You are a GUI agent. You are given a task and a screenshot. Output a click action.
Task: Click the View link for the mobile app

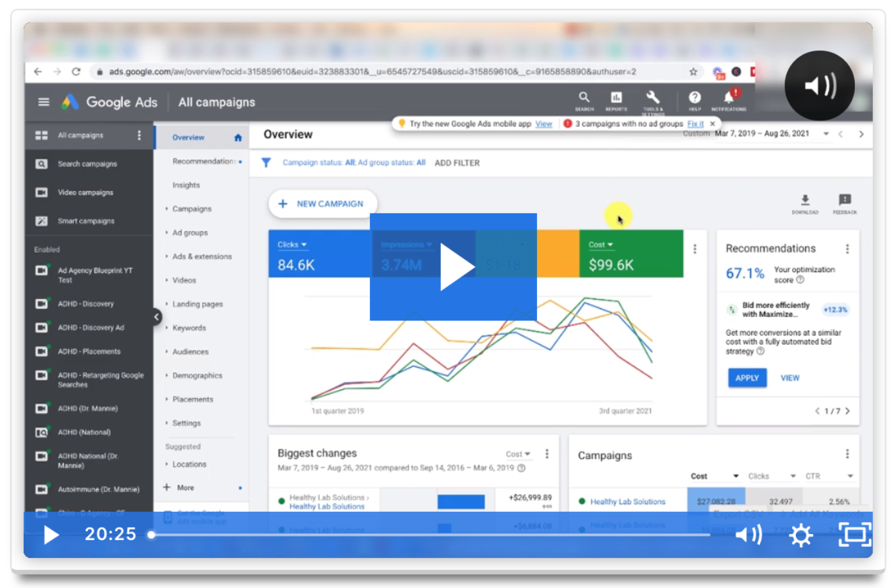[543, 124]
